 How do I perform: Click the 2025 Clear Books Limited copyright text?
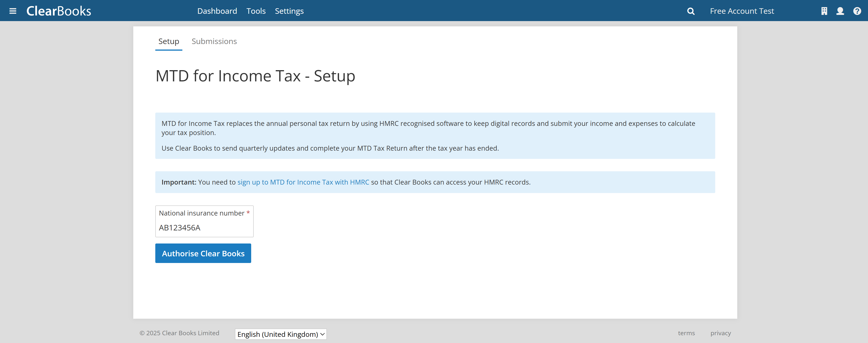179,333
